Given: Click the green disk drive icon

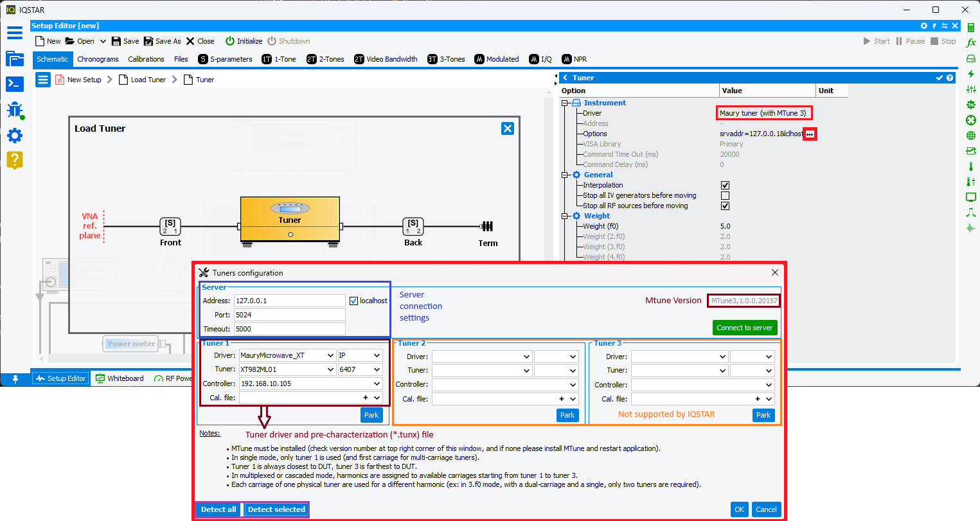Looking at the screenshot, I should pyautogui.click(x=971, y=58).
